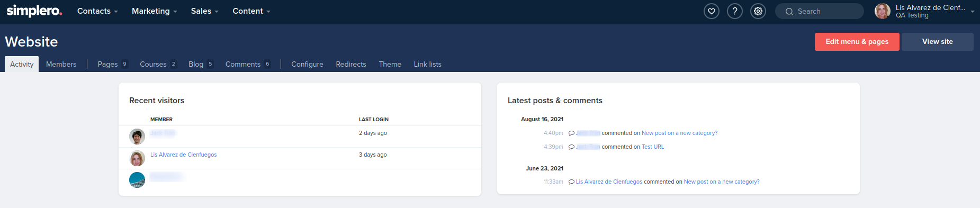Click the 4:39pm timestamp
This screenshot has height=208, width=980.
coord(553,147)
